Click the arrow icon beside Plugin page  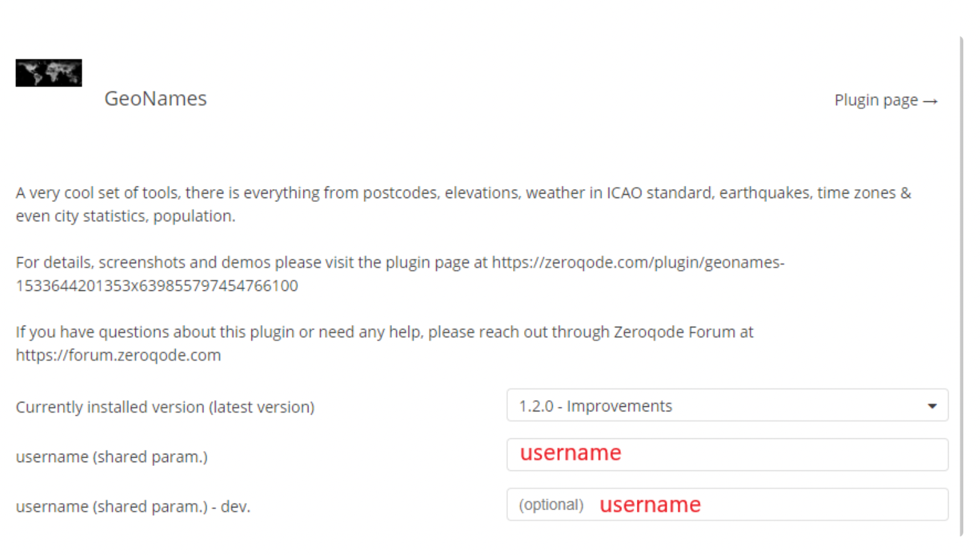931,101
